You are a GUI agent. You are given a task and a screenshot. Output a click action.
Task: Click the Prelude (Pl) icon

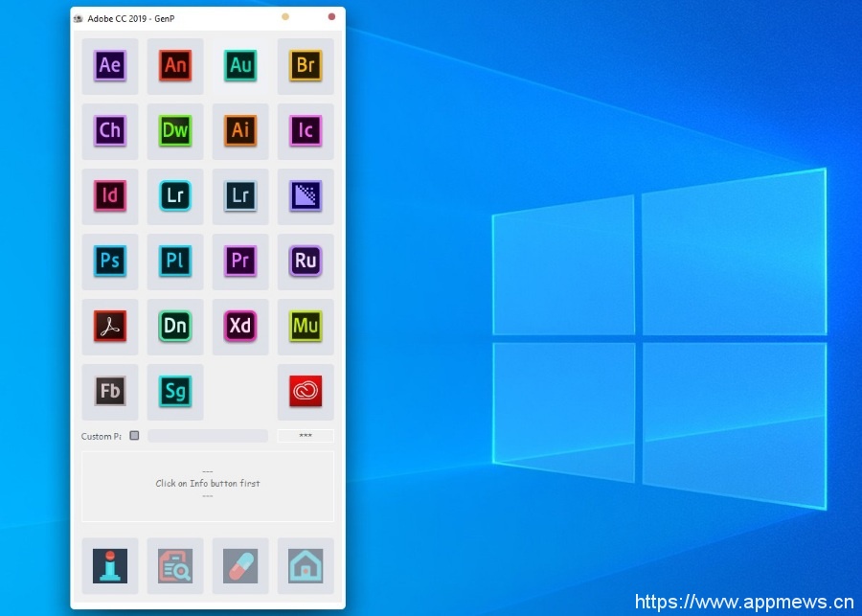(x=175, y=262)
